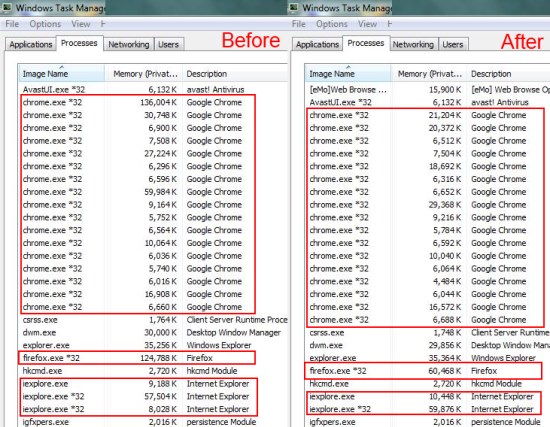Select explorer.exe row with 35,256 K

(x=153, y=345)
